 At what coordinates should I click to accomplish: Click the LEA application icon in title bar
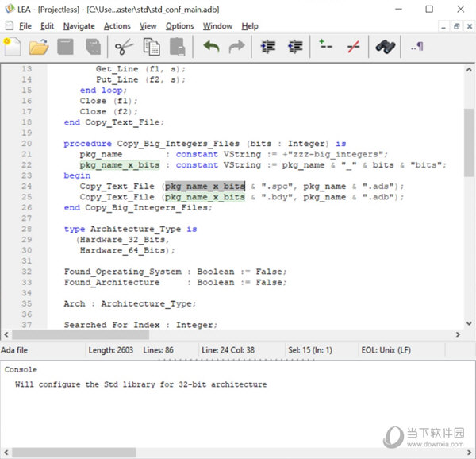(10, 9)
